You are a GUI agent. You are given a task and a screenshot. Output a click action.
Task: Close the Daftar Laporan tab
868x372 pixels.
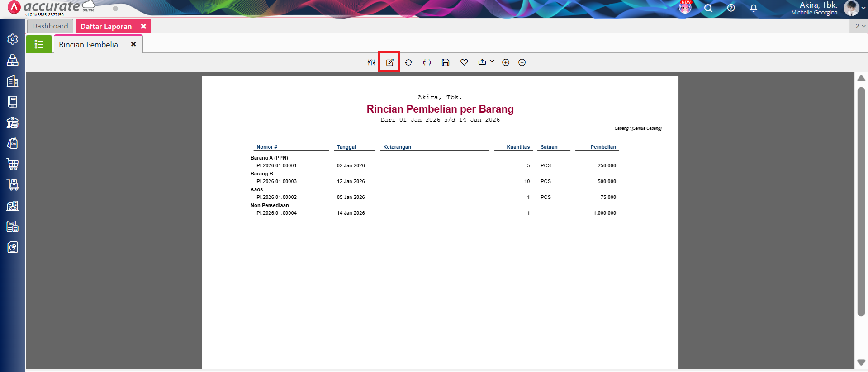(x=143, y=26)
